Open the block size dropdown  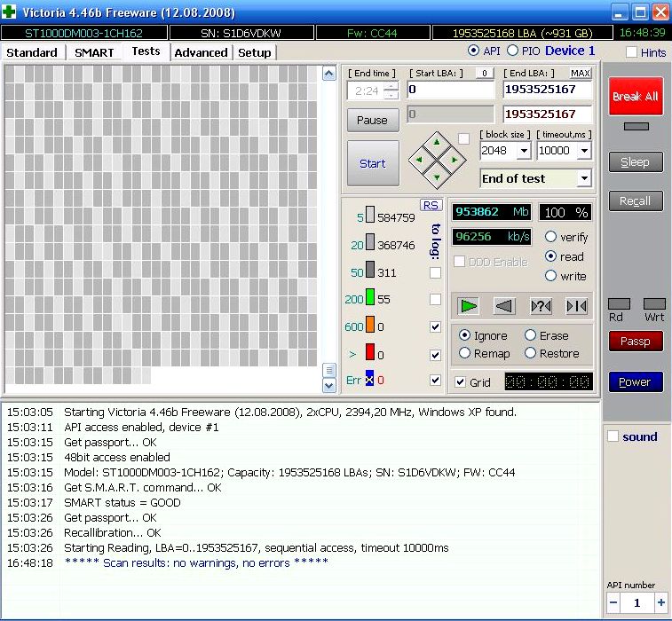click(523, 151)
